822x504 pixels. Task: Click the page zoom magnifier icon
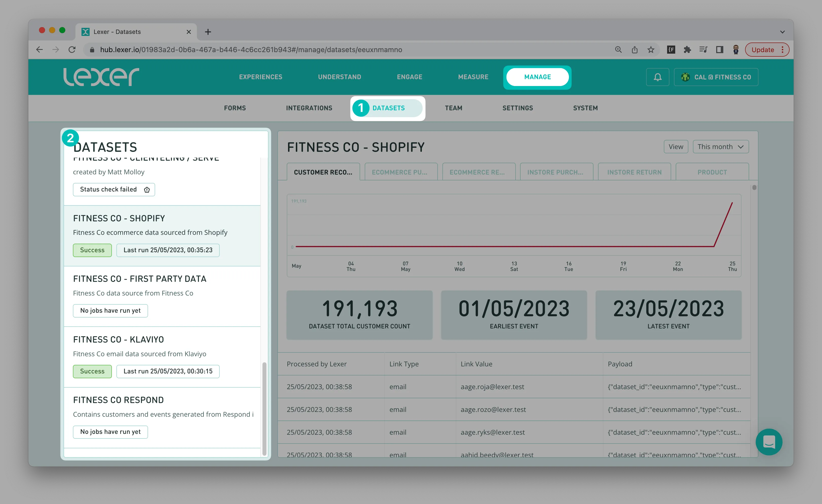pyautogui.click(x=618, y=50)
